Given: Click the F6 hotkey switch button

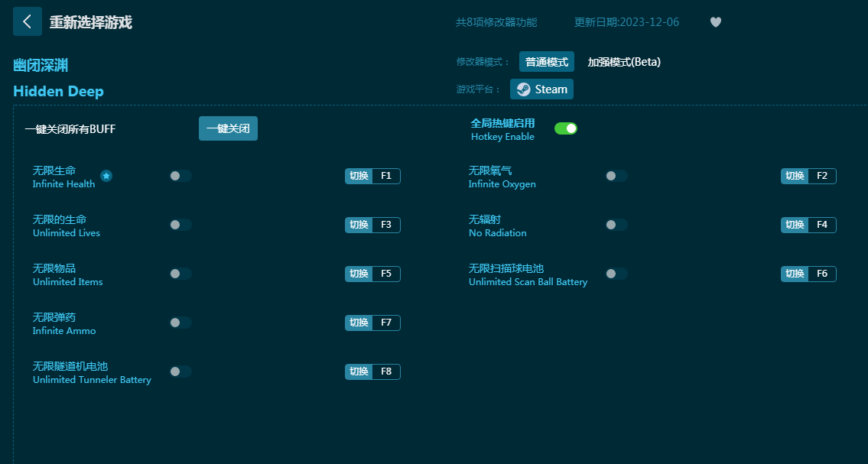Looking at the screenshot, I should [808, 274].
